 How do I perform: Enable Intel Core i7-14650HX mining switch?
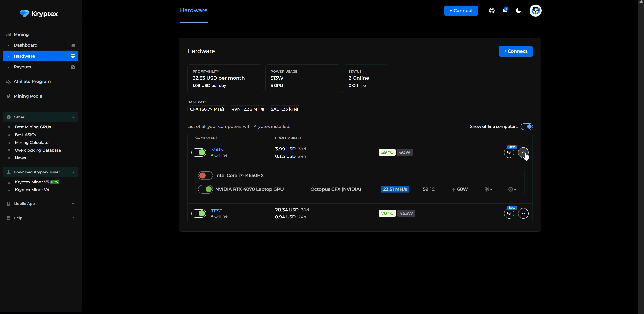205,175
